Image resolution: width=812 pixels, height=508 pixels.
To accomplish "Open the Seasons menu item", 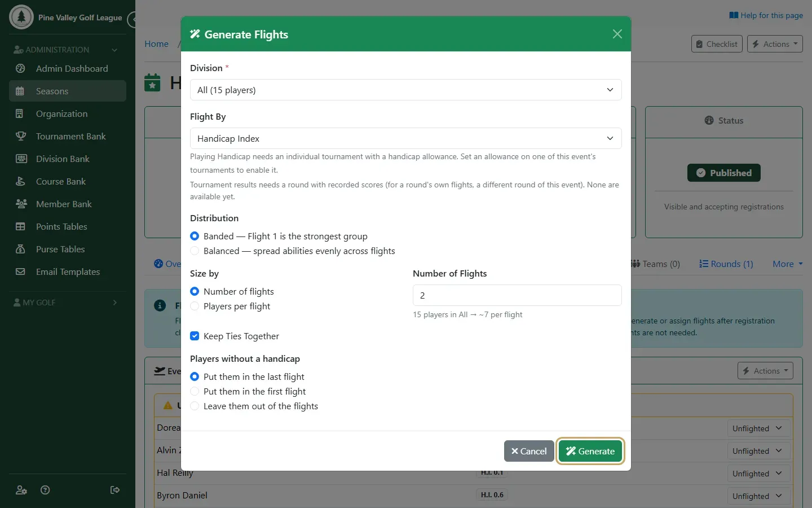I will [68, 91].
